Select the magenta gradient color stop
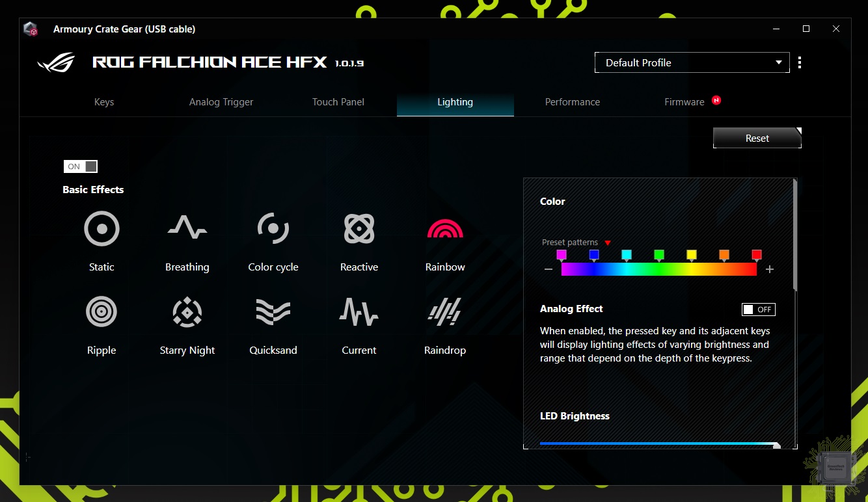The image size is (868, 502). 562,255
